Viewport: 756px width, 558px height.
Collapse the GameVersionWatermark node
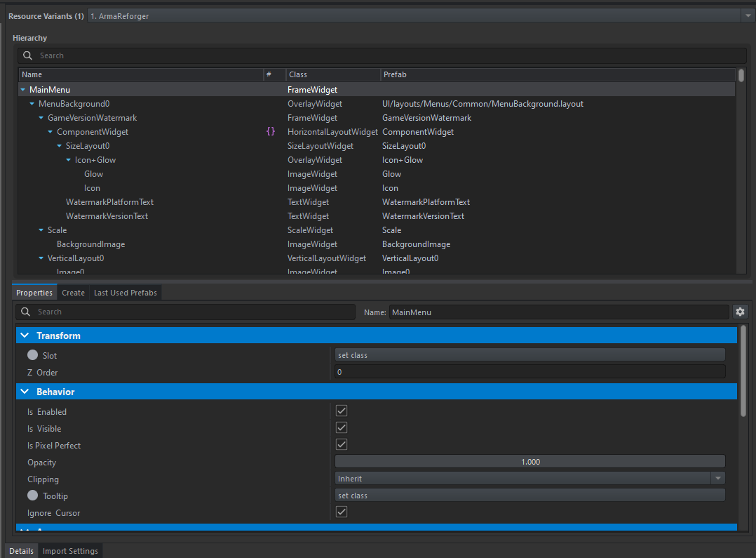pyautogui.click(x=41, y=118)
